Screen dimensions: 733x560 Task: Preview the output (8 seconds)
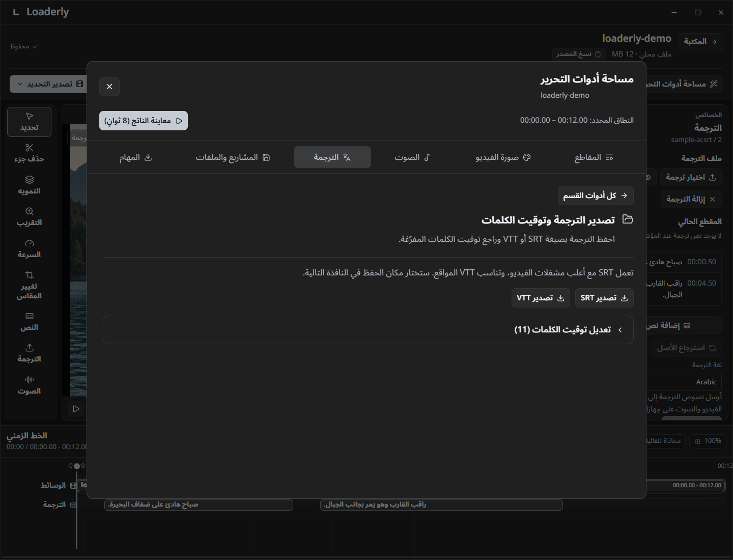click(144, 121)
